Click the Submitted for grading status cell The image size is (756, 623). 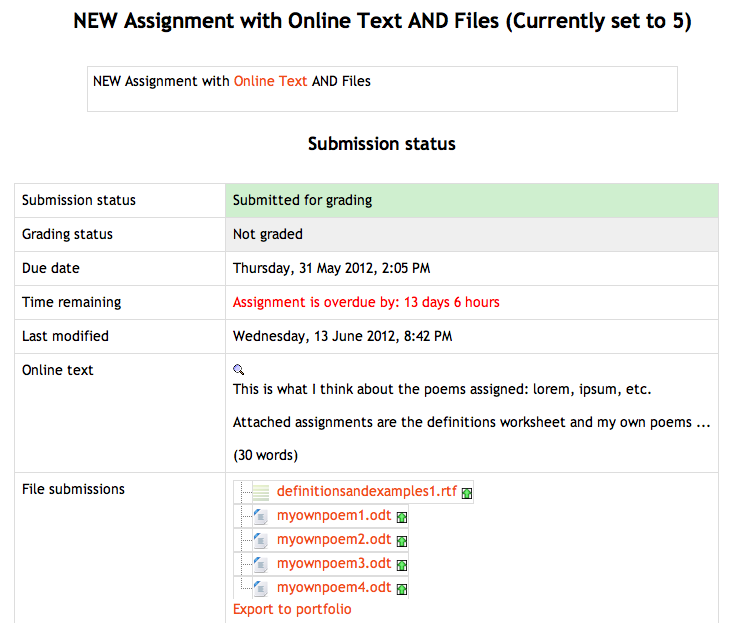click(x=472, y=200)
